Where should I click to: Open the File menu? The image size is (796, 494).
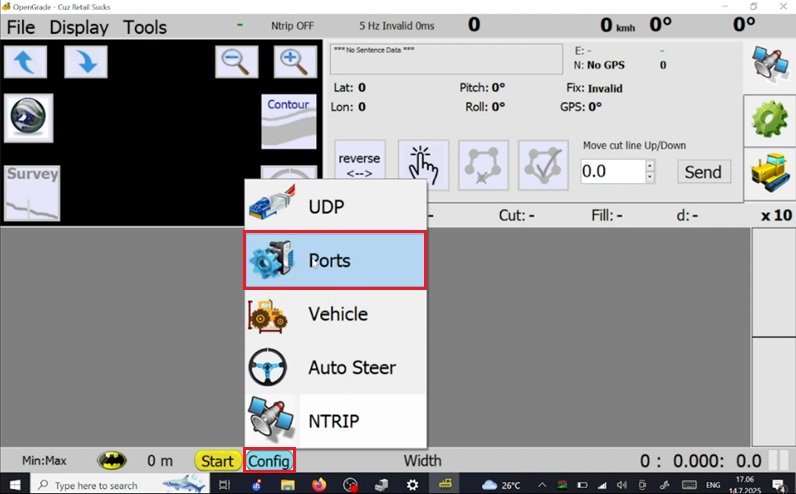pos(21,27)
